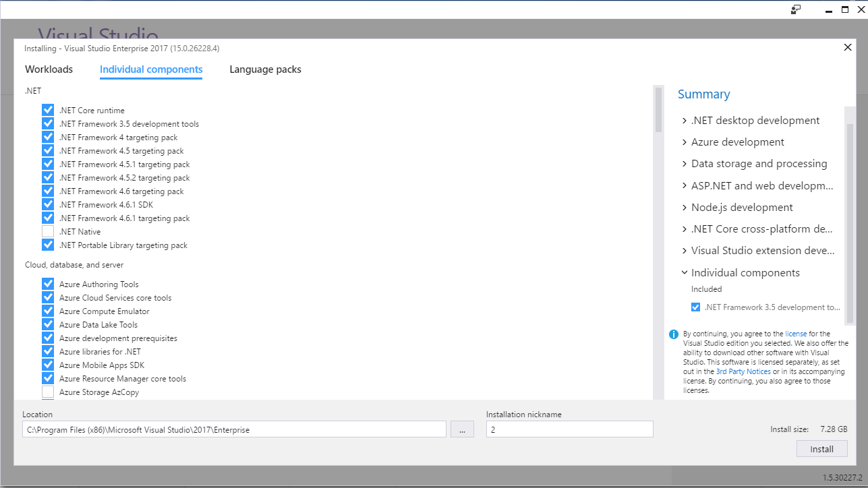Click the 'Included' label in Summary
Viewport: 868px width, 488px height.
(x=707, y=289)
